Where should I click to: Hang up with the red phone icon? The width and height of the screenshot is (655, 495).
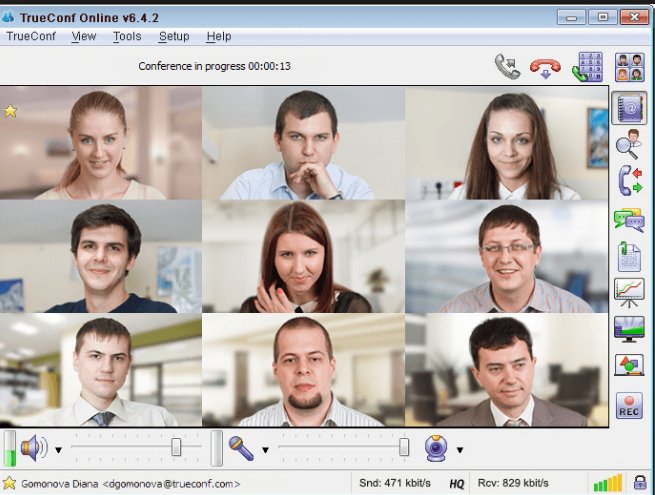[545, 67]
